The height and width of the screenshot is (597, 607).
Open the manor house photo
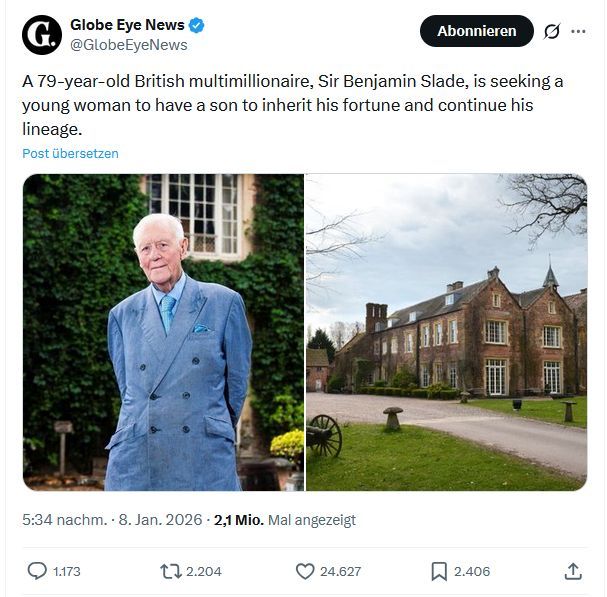(446, 332)
